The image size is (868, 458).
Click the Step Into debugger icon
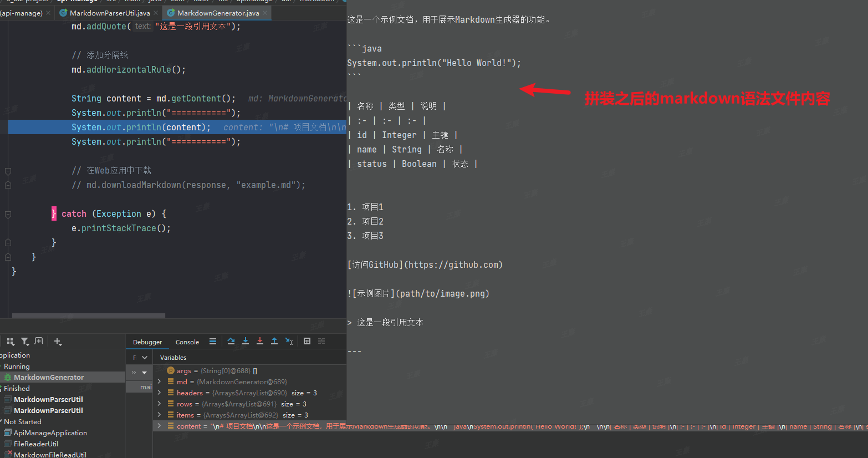coord(246,342)
